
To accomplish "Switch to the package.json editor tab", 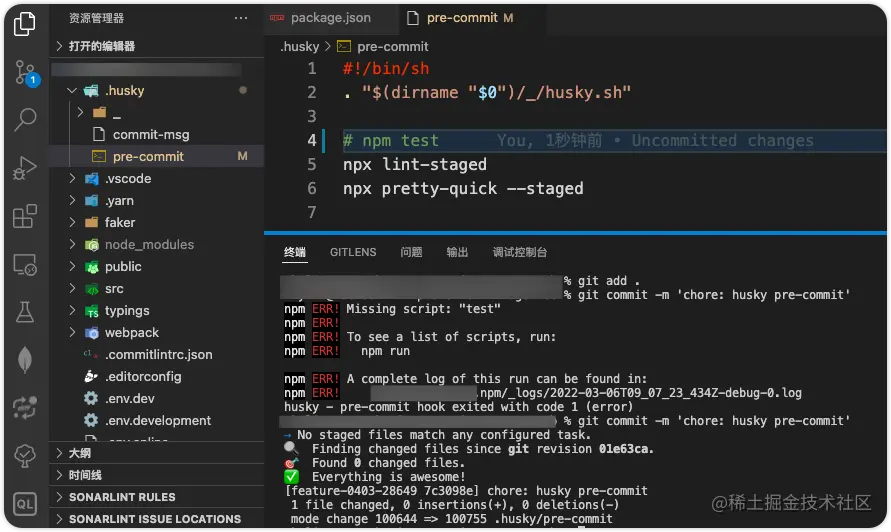I will [x=330, y=18].
